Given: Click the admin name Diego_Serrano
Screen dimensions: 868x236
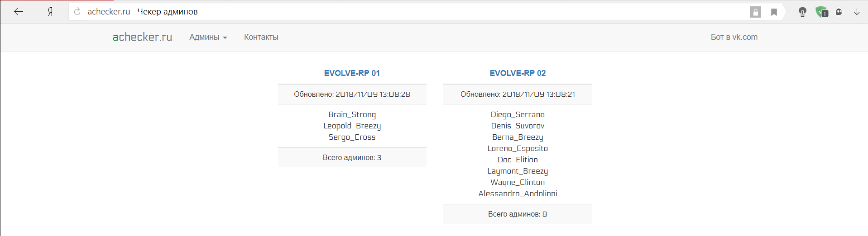Looking at the screenshot, I should (518, 115).
